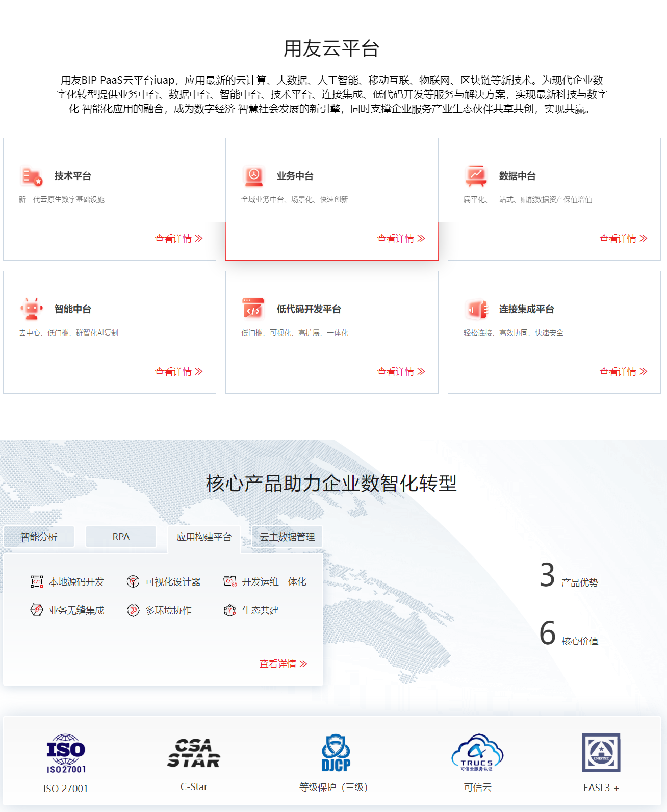Viewport: 667px width, 812px height.
Task: Click the 本地源码开发 label
Action: 76,582
